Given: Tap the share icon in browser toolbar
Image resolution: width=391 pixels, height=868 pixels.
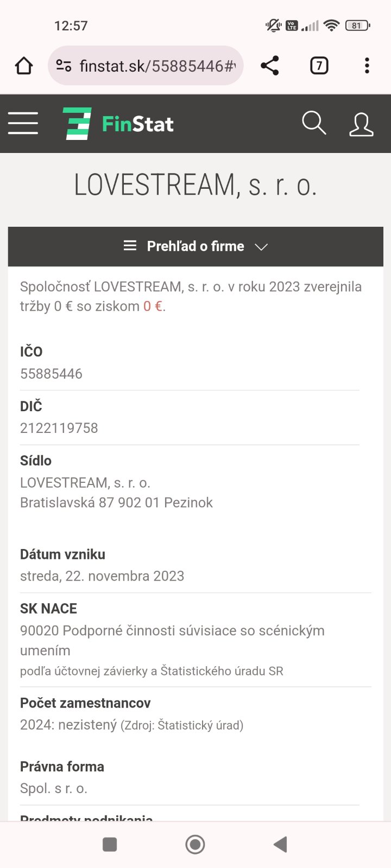Looking at the screenshot, I should click(x=270, y=66).
